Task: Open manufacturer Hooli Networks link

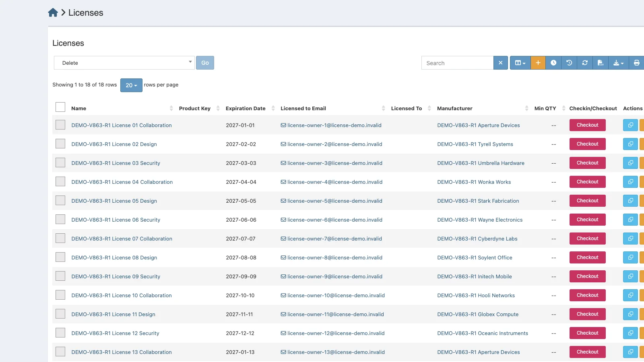Action: 476,295
